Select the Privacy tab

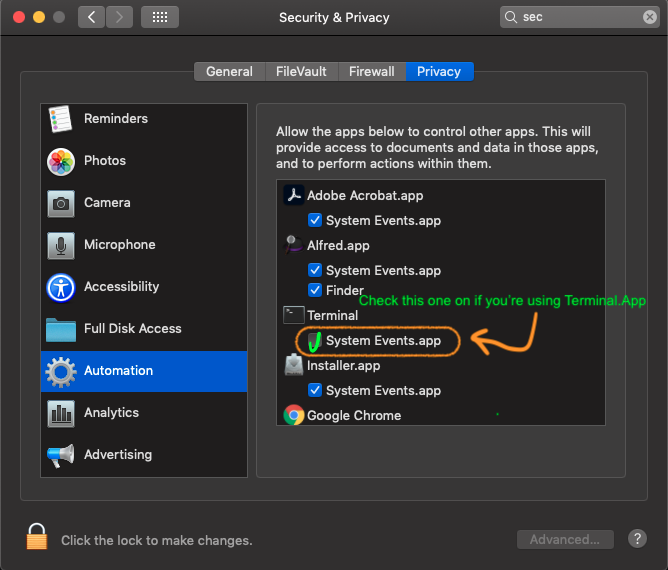(x=440, y=72)
